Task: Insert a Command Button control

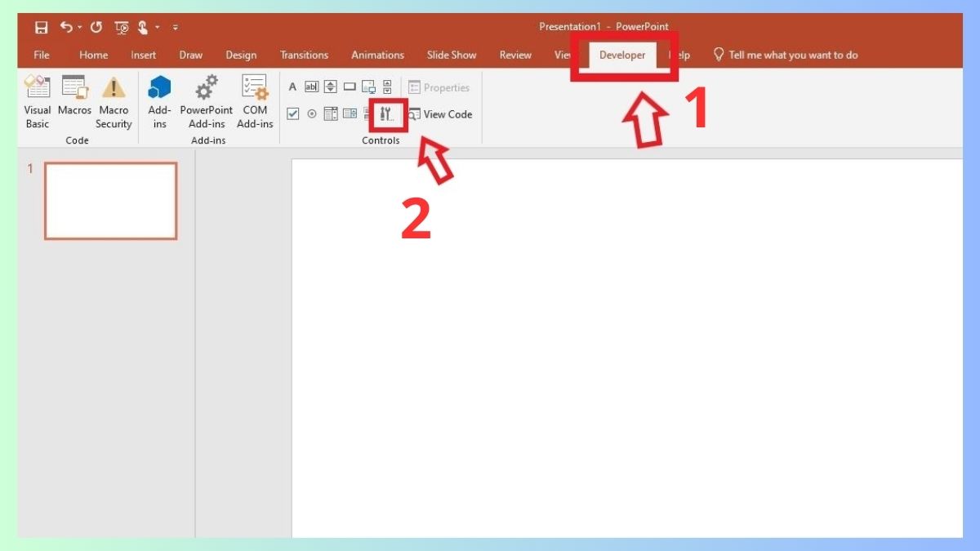Action: click(x=350, y=87)
